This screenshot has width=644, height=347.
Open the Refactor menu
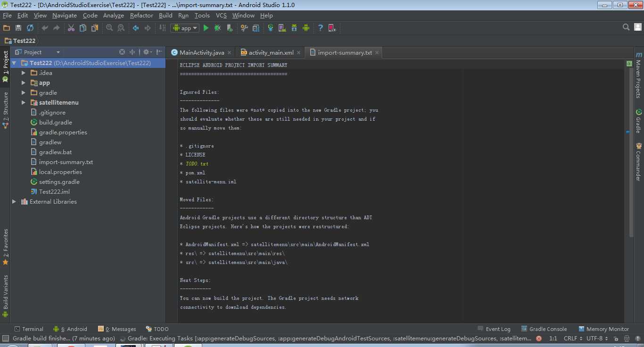[x=141, y=15]
